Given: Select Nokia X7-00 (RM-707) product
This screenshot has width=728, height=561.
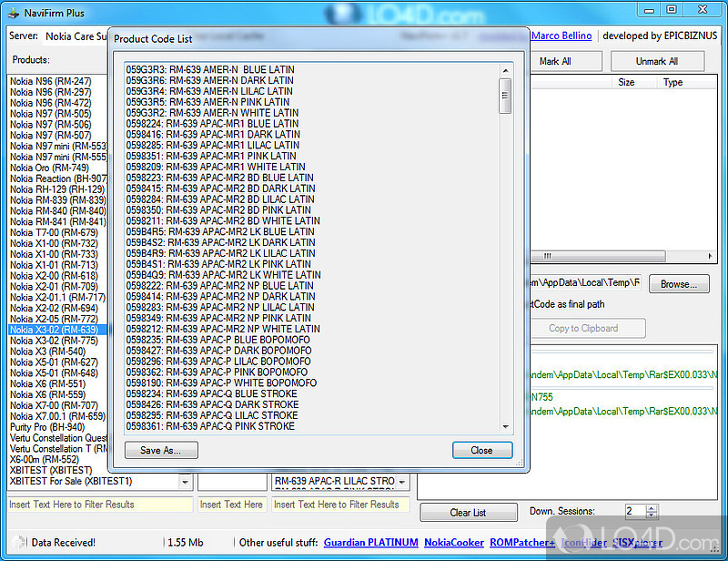Looking at the screenshot, I should (54, 405).
